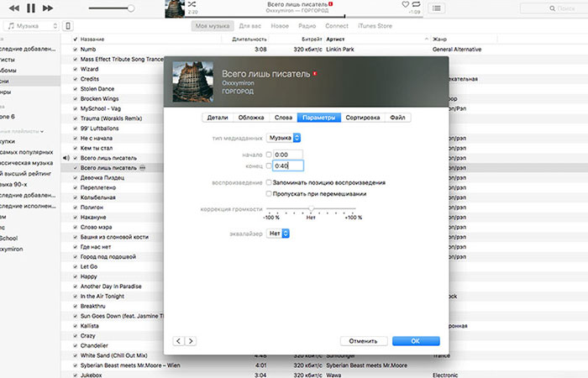Screen dimensions: 588x378
Task: Confirm with the OK button
Action: pos(416,341)
